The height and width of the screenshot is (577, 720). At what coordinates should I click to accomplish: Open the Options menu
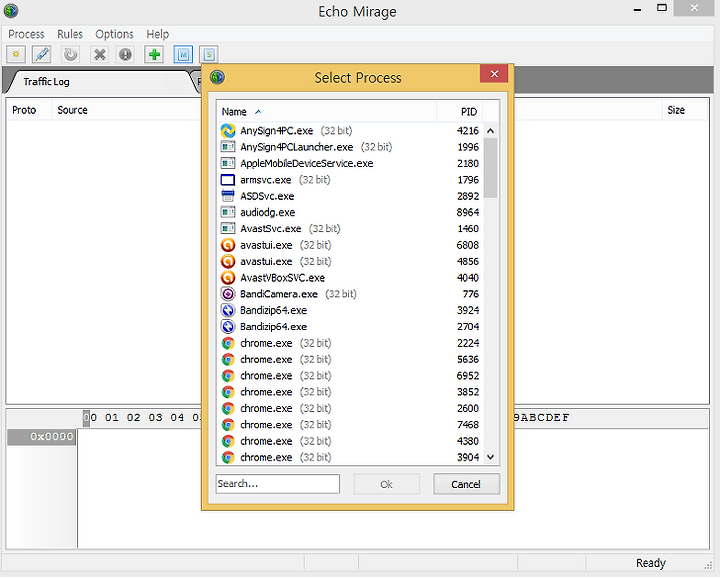click(x=114, y=34)
